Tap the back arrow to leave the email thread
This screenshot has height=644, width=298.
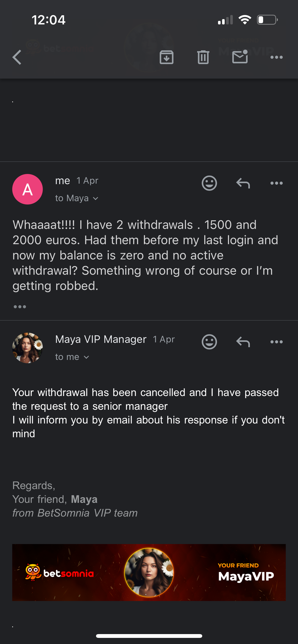17,57
